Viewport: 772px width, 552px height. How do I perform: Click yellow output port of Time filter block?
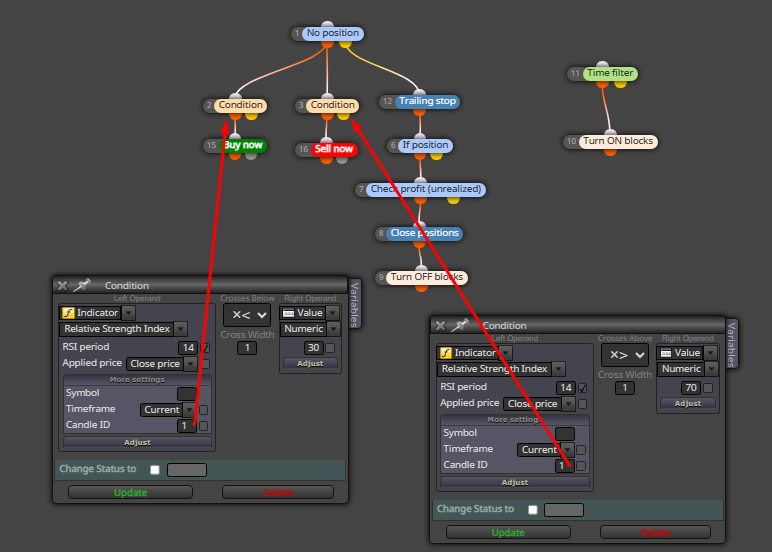pos(620,85)
